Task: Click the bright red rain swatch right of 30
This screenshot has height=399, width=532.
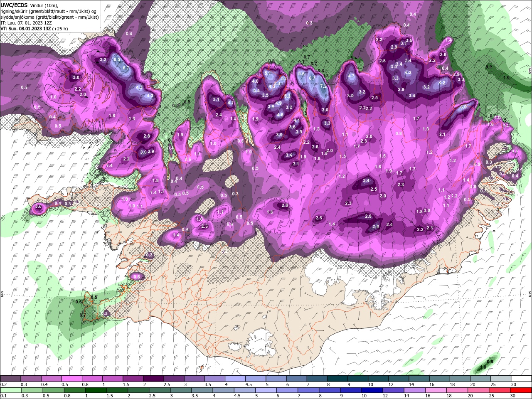Action: point(521,390)
